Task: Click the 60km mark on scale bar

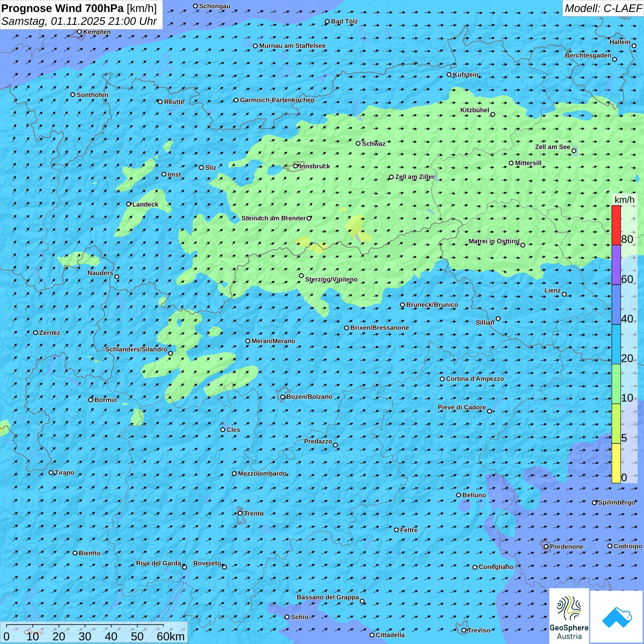Action: click(x=170, y=636)
